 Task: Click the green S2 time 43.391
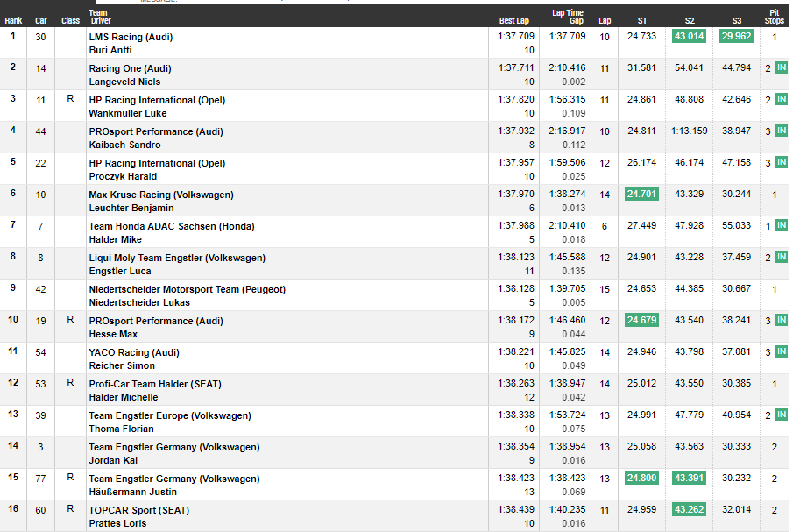coord(689,478)
